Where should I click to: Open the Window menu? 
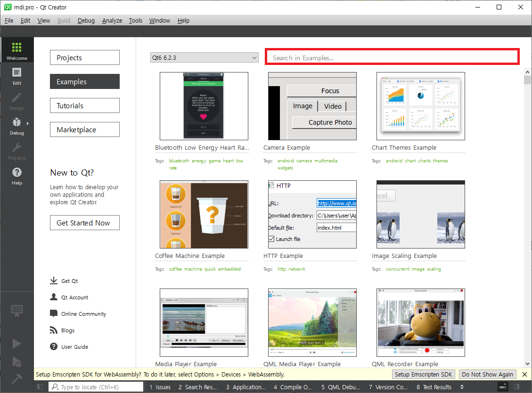click(x=159, y=20)
